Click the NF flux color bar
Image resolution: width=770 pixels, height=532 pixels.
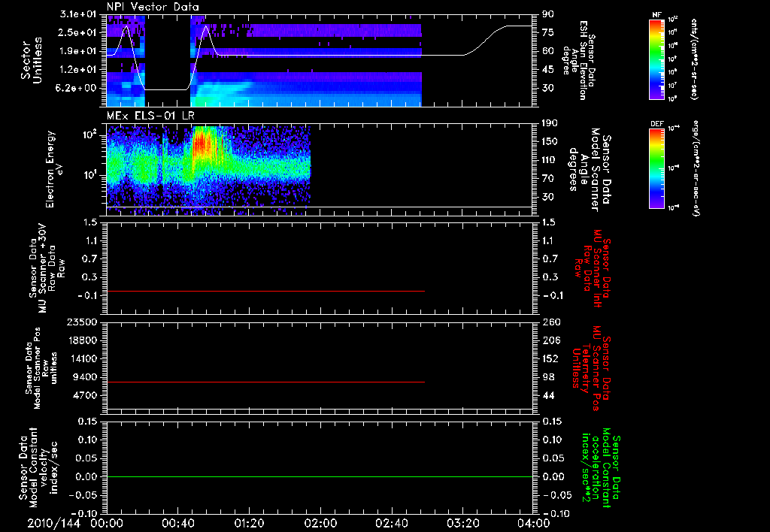[656, 59]
